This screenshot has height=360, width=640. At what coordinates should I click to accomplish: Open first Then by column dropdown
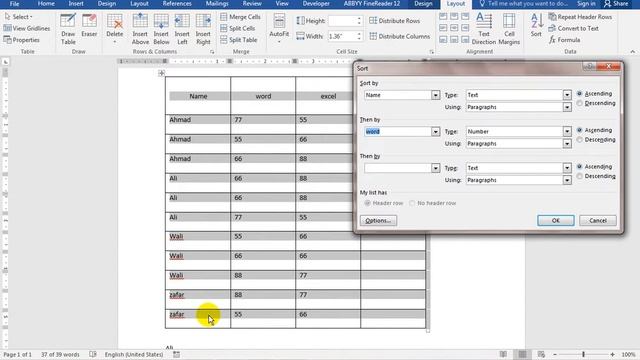(436, 132)
